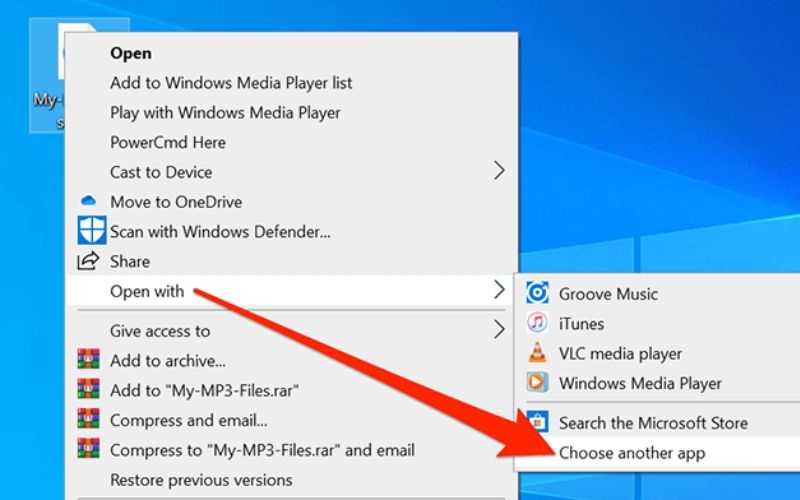
Task: Click the WinRAR icon beside Add to "My-MP3-Files.rar"
Action: tap(88, 389)
